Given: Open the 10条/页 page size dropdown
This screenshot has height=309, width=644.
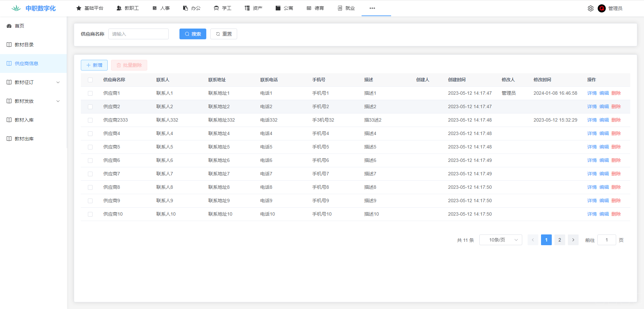Looking at the screenshot, I should point(500,240).
